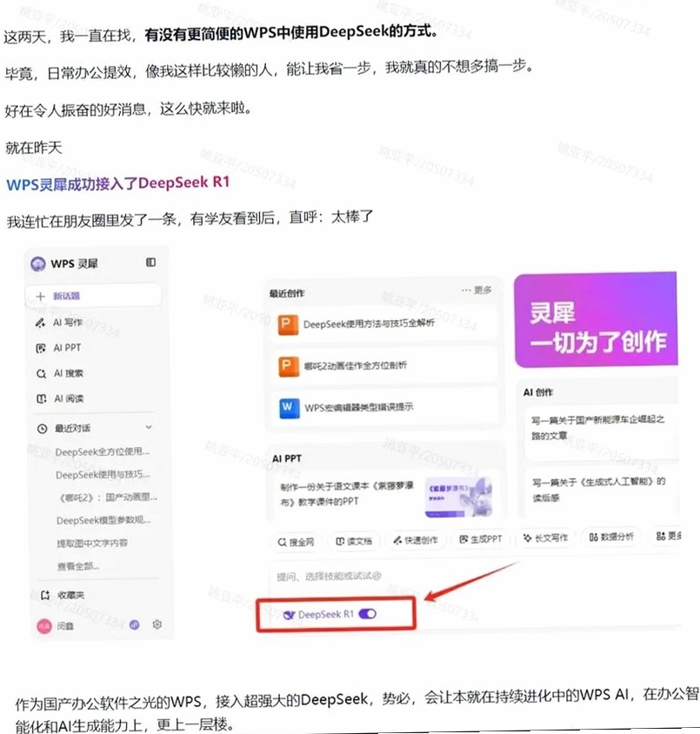
Task: Open AI PPT in the sidebar
Action: click(x=59, y=348)
